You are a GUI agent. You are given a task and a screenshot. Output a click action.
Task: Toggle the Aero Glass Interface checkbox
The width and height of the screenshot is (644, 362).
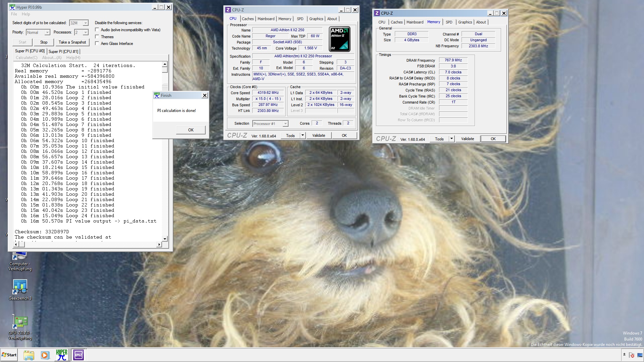[97, 44]
